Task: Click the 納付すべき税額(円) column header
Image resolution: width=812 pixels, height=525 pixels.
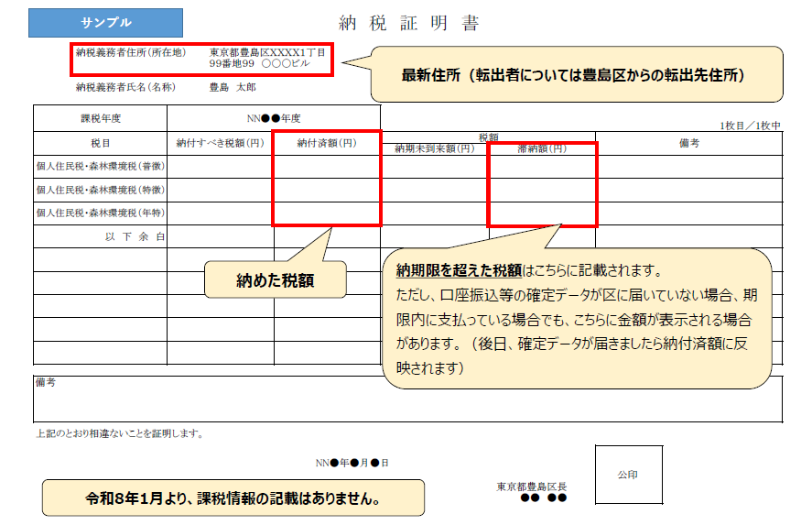Action: coord(220,143)
